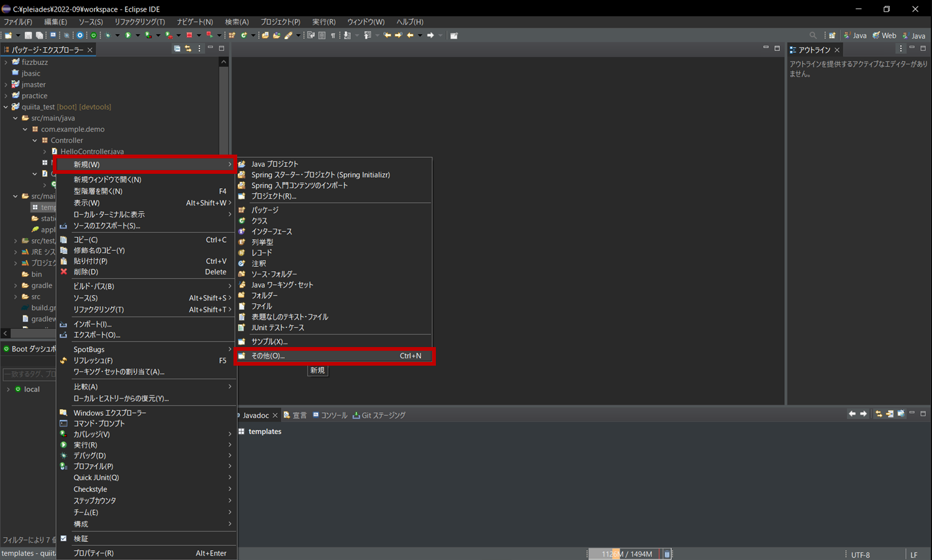Click the green Debug bug icon
Screen dimensions: 932x560
[x=108, y=35]
